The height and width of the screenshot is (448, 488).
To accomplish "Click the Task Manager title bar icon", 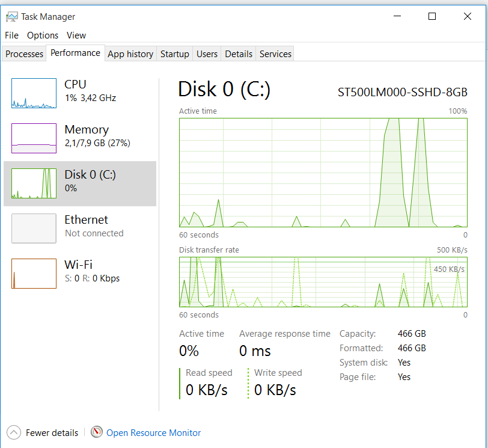I will [11, 17].
